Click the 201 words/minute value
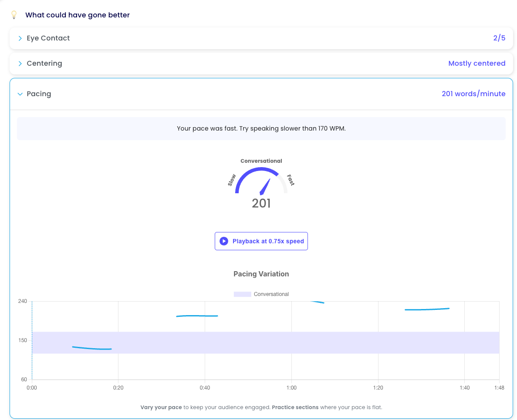 [x=473, y=94]
